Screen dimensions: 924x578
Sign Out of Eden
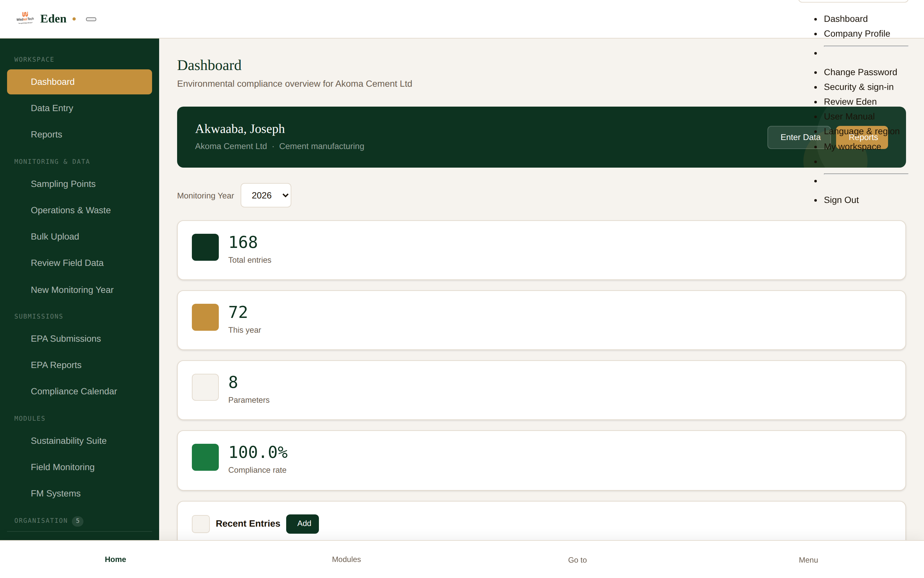tap(841, 200)
